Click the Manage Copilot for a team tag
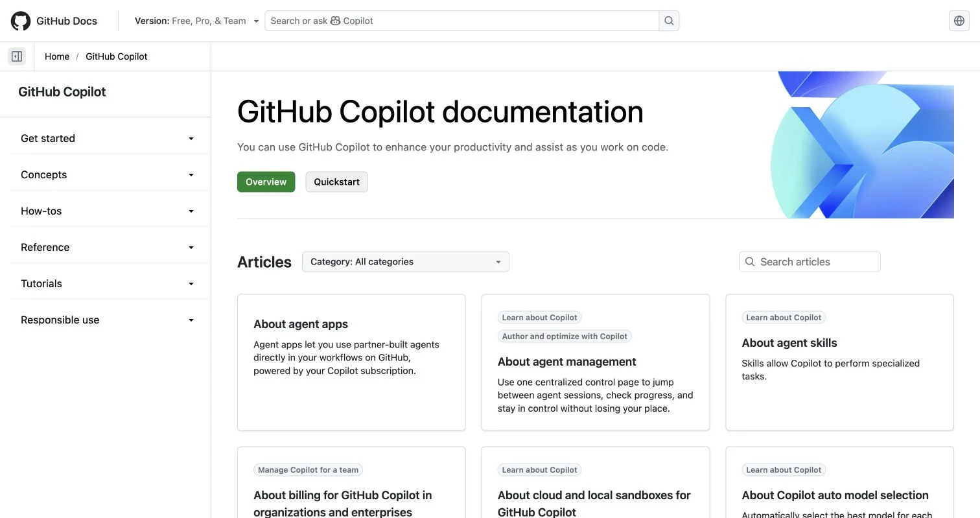Viewport: 980px width, 518px height. tap(308, 470)
